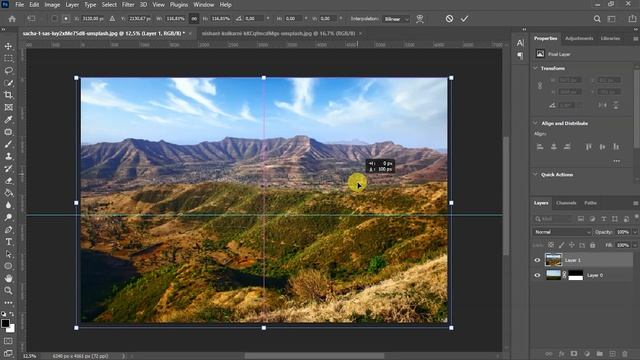The image size is (640, 360).
Task: Open the Layers panel menu
Action: tap(636, 203)
